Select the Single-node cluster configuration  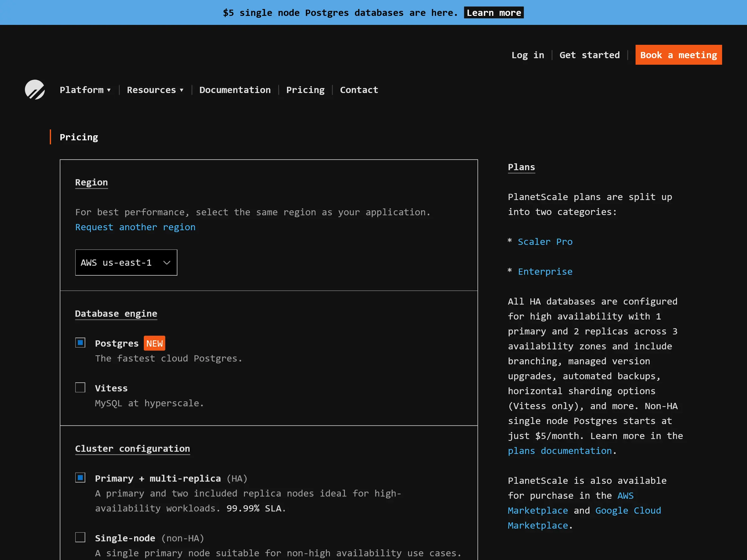80,537
